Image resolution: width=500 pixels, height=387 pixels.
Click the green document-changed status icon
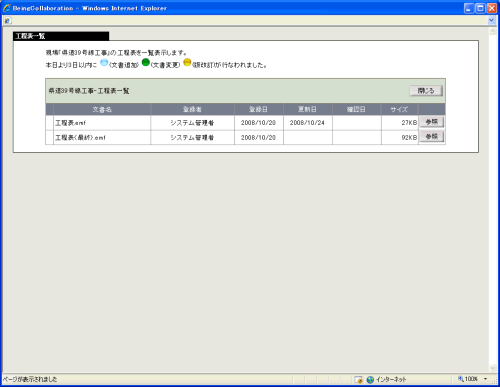pyautogui.click(x=146, y=62)
